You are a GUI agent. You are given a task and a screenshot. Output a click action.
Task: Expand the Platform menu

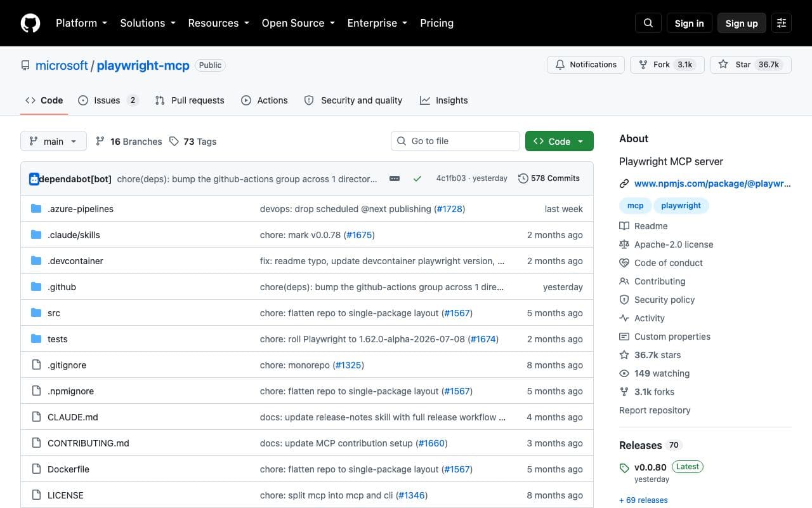point(81,23)
